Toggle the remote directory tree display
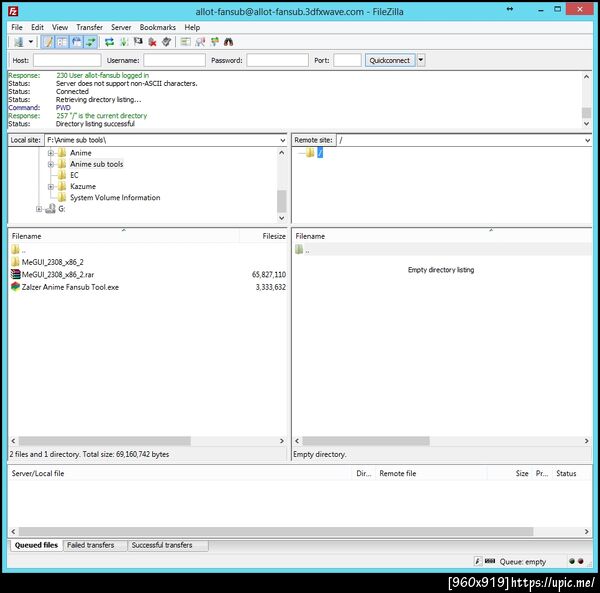The width and height of the screenshot is (600, 593). [77, 42]
